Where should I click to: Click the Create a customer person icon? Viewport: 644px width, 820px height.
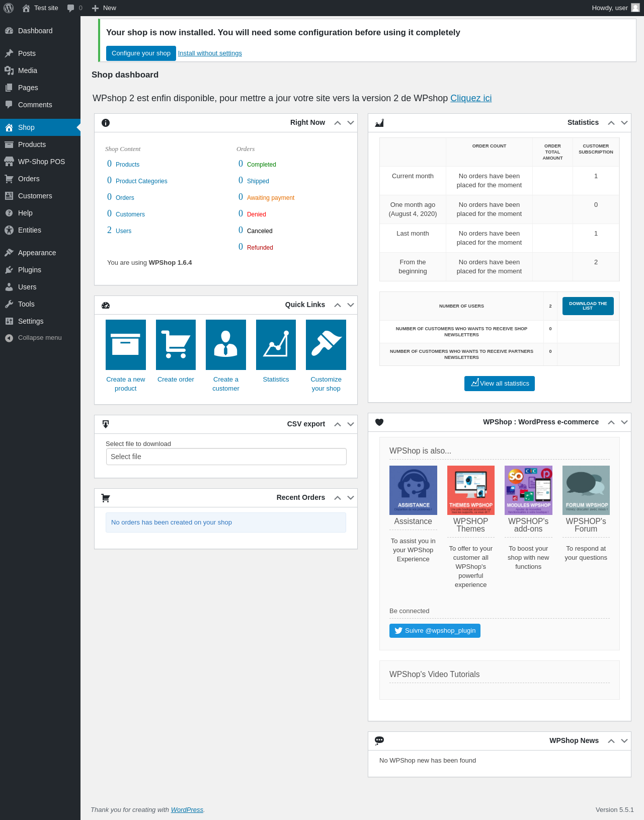tap(226, 345)
